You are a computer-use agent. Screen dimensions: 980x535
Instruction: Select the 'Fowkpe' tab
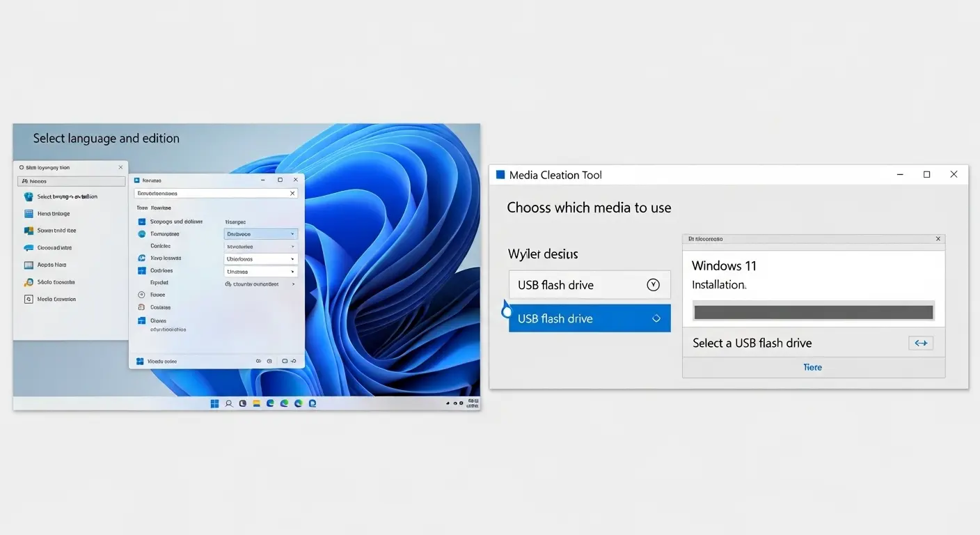point(161,208)
